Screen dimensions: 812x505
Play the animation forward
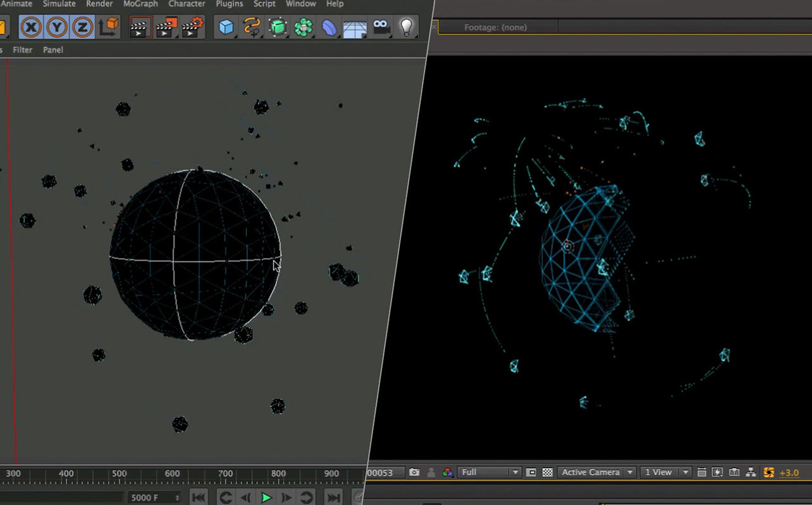pyautogui.click(x=266, y=498)
